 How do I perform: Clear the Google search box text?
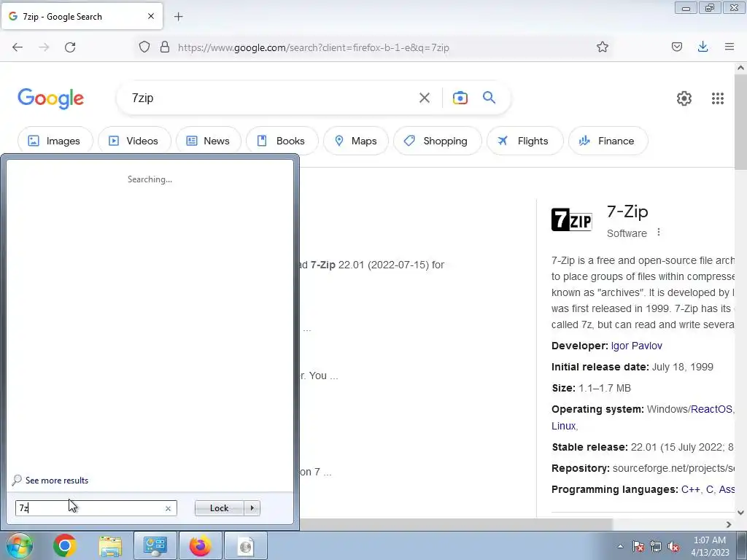[424, 98]
